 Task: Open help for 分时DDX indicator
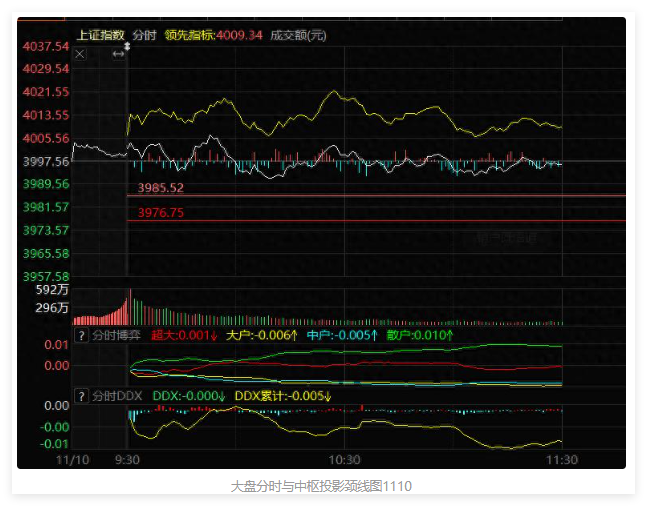coord(81,396)
